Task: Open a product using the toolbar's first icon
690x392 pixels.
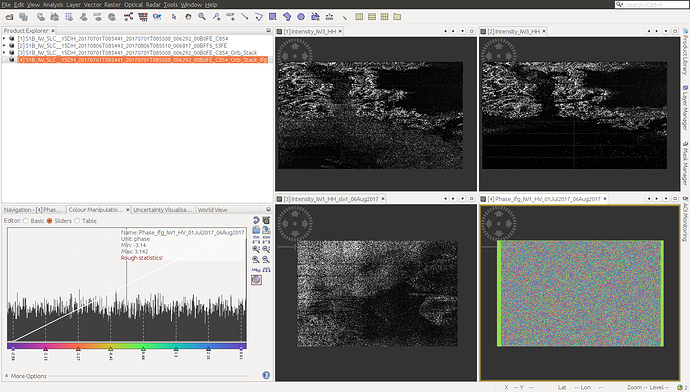Action: [9, 17]
